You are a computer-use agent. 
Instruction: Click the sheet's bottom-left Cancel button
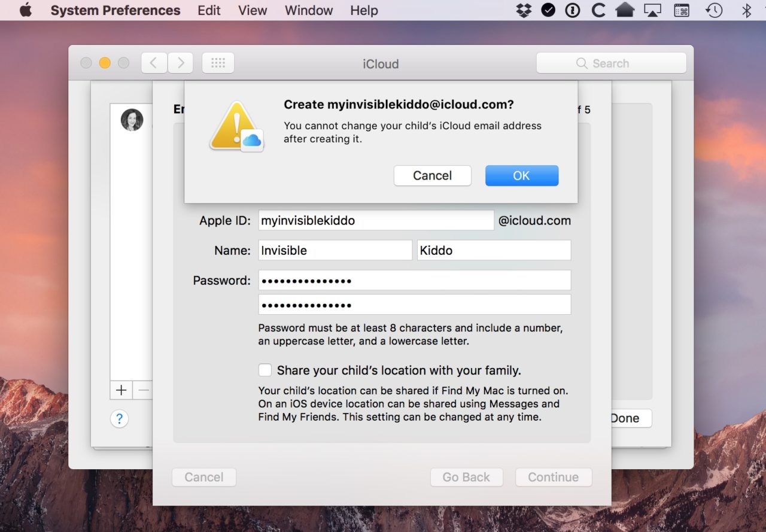click(x=204, y=477)
